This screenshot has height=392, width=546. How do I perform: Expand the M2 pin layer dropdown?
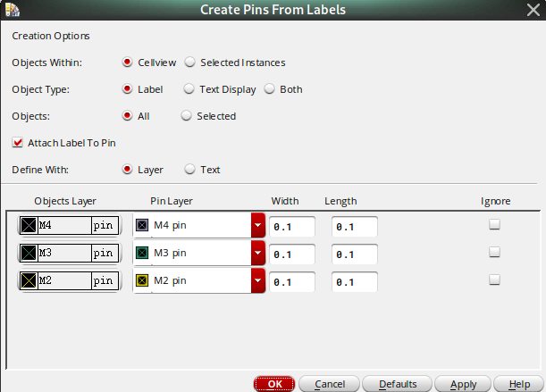(258, 281)
